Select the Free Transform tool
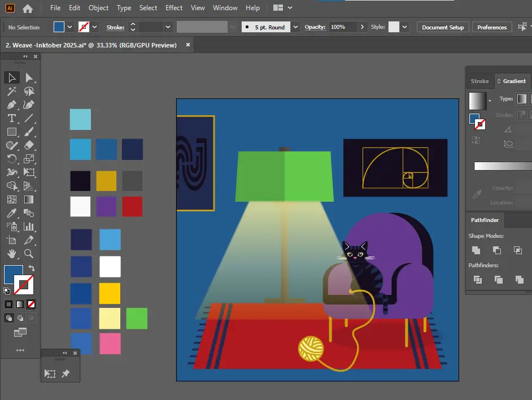Screen dimensions: 532x400 (29, 172)
